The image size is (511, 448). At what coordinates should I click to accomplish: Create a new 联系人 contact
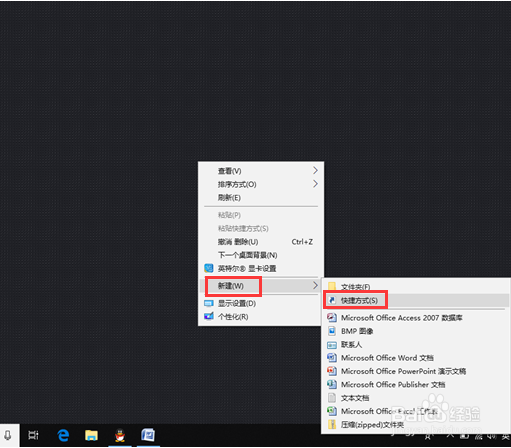click(415, 344)
